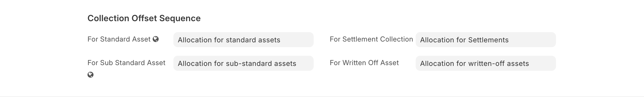The width and height of the screenshot is (644, 97).
Task: Select the For Settlement Collection label
Action: tap(371, 39)
